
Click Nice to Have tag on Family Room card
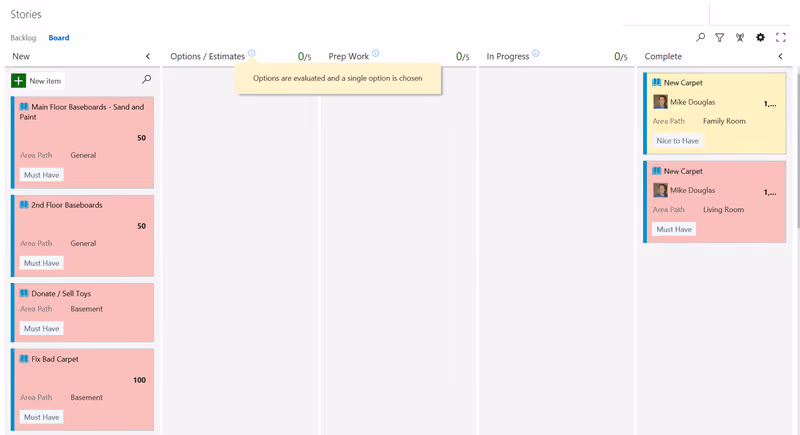point(678,141)
